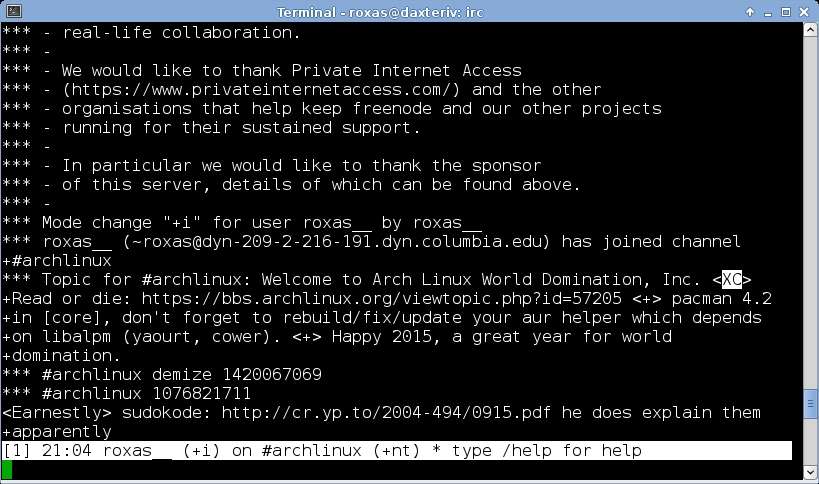Click the green cursor on input line

pyautogui.click(x=7, y=469)
